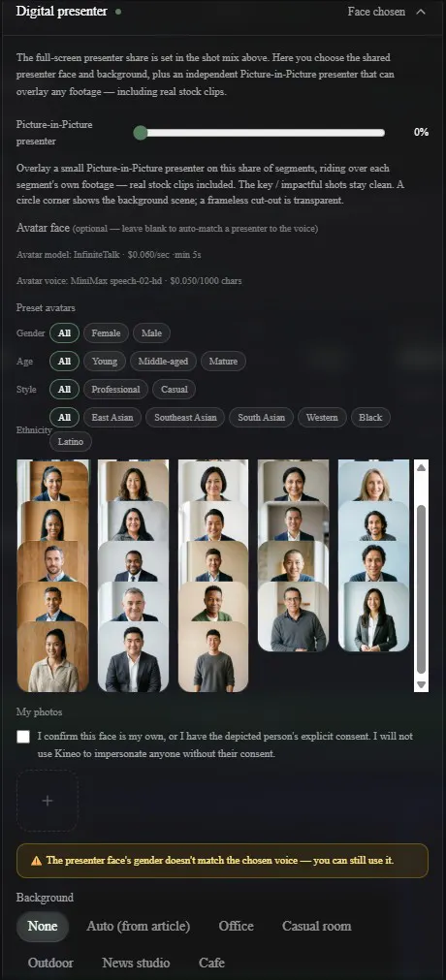Filter avatars by Black ethnicity
Image resolution: width=446 pixels, height=980 pixels.
(370, 418)
